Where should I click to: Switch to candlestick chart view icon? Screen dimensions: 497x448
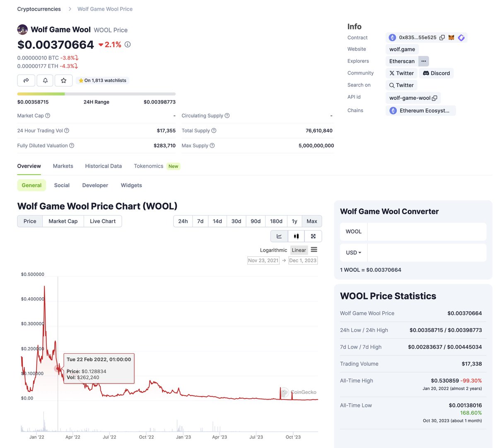click(x=296, y=236)
